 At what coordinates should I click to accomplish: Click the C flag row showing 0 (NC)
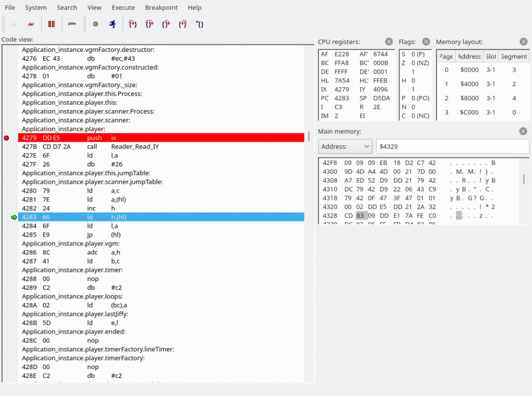point(415,116)
